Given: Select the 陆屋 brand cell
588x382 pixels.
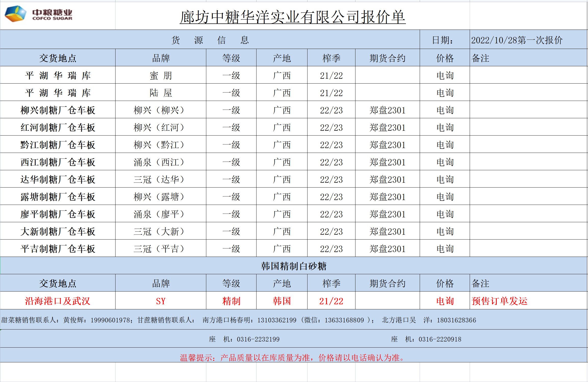Looking at the screenshot, I should (x=161, y=93).
